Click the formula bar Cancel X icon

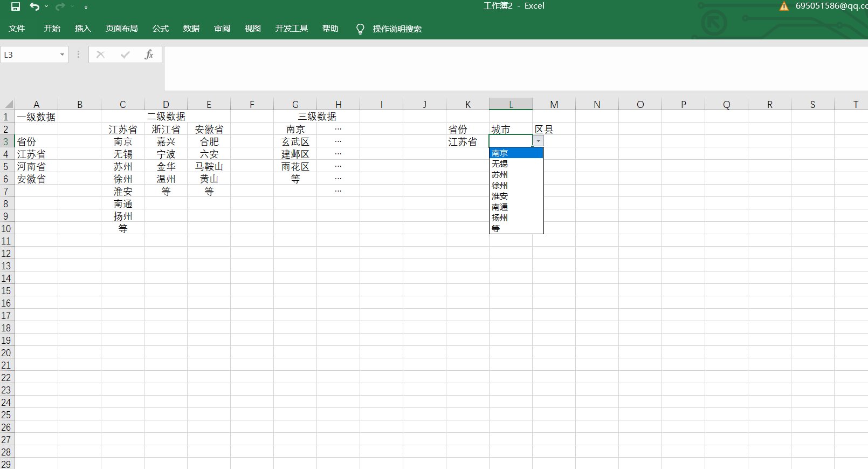coord(100,55)
